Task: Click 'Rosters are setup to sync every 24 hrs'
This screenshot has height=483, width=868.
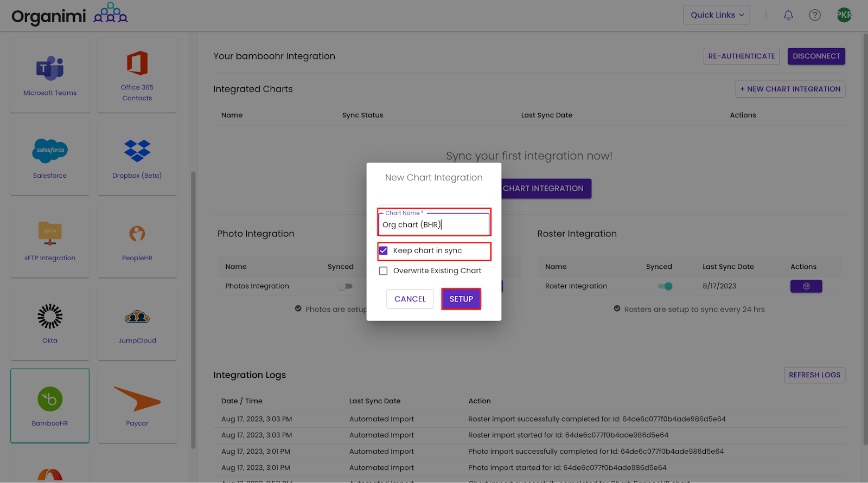Action: click(x=694, y=310)
